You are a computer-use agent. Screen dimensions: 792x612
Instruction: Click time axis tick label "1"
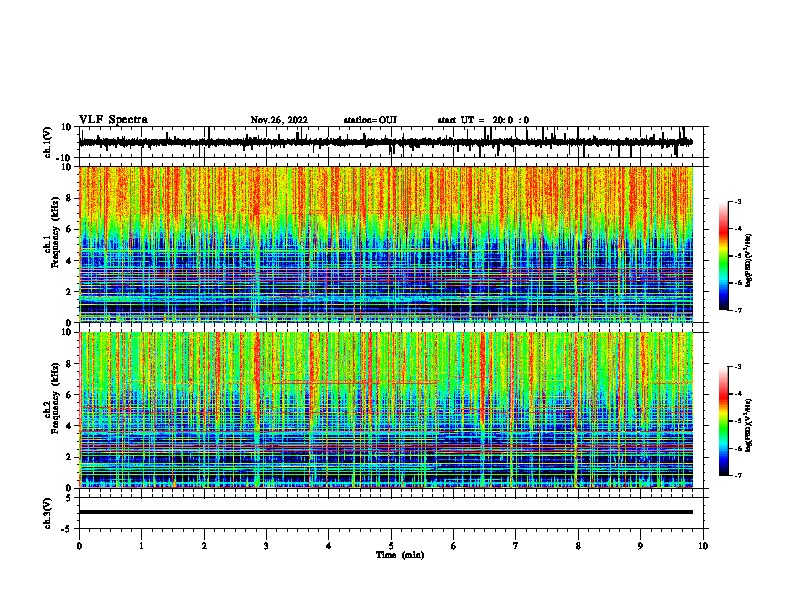tap(141, 546)
